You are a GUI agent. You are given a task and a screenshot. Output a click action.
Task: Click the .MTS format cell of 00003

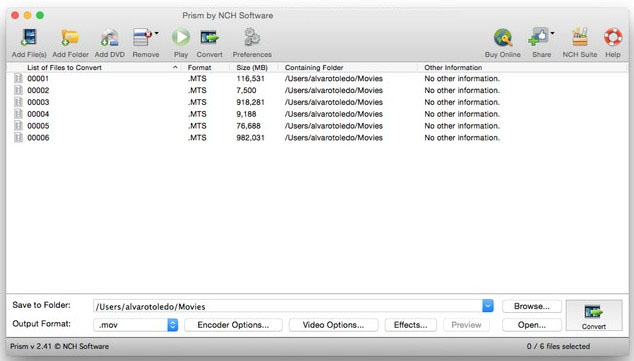pos(197,102)
